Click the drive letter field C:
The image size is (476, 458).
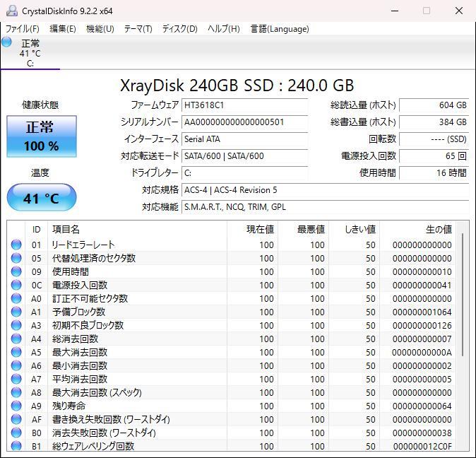(244, 173)
